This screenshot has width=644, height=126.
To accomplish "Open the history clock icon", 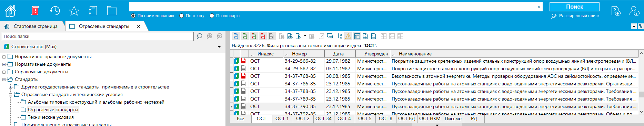I will pos(55,11).
